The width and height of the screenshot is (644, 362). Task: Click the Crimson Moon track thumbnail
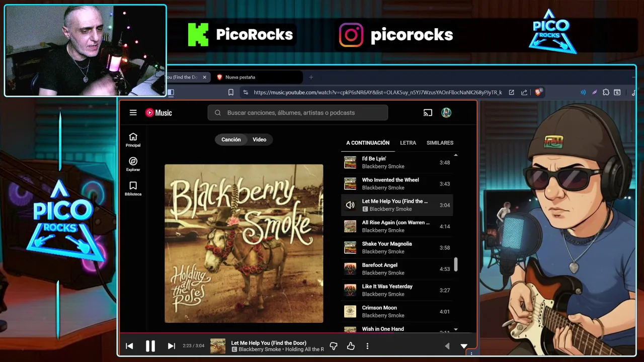350,311
